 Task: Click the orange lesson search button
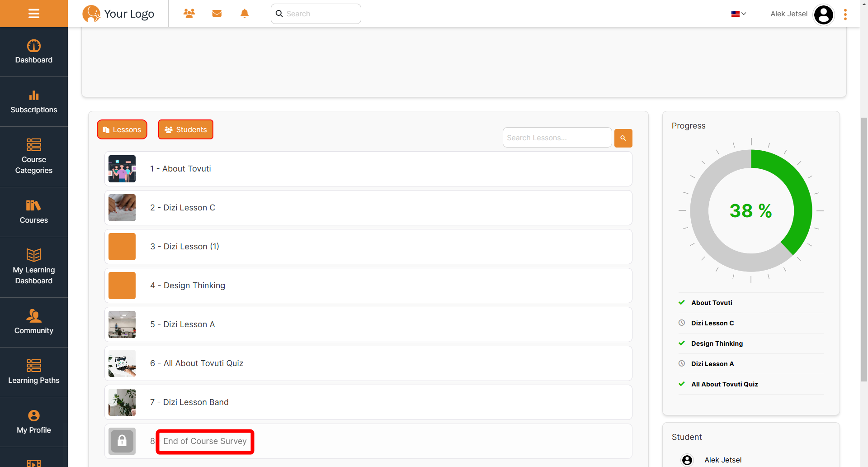point(623,138)
